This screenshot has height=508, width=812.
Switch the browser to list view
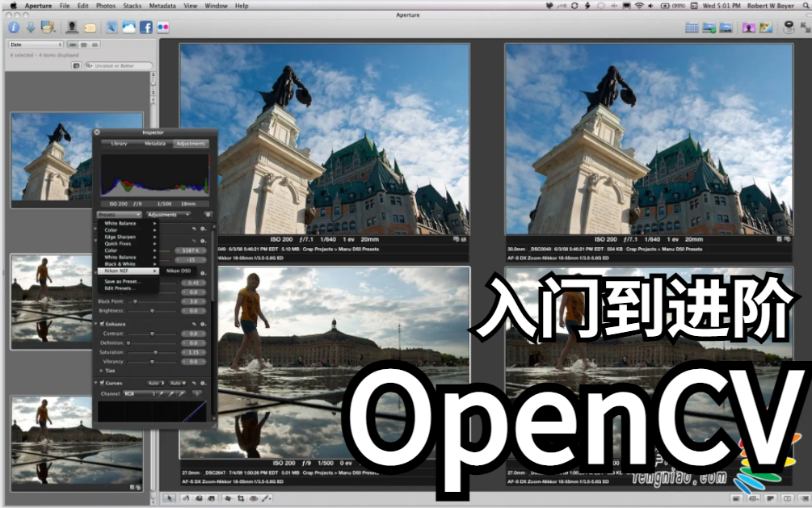click(x=95, y=44)
